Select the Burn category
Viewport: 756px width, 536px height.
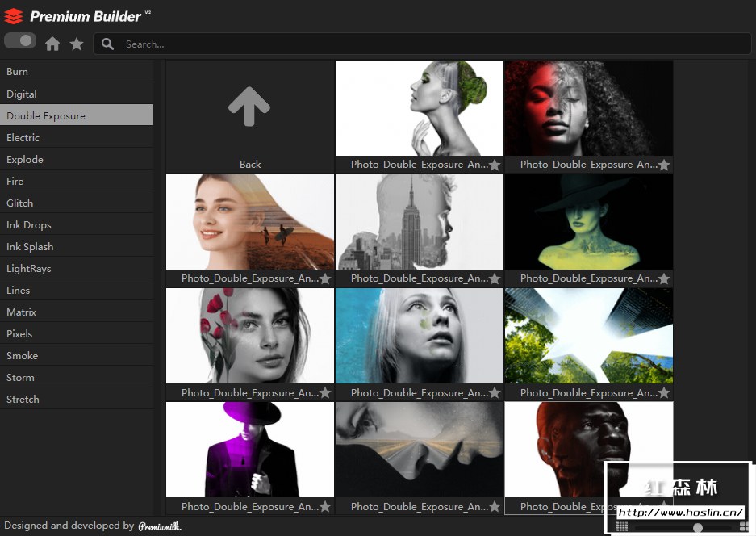(x=77, y=71)
